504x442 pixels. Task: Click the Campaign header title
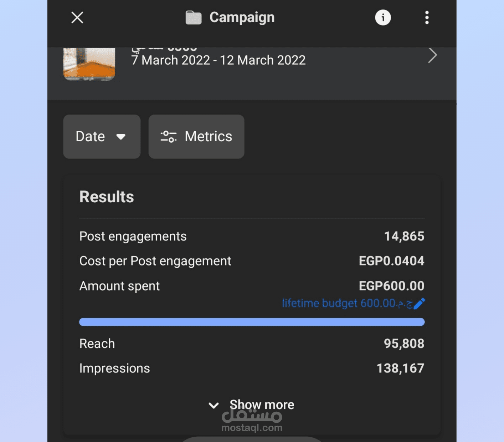242,17
